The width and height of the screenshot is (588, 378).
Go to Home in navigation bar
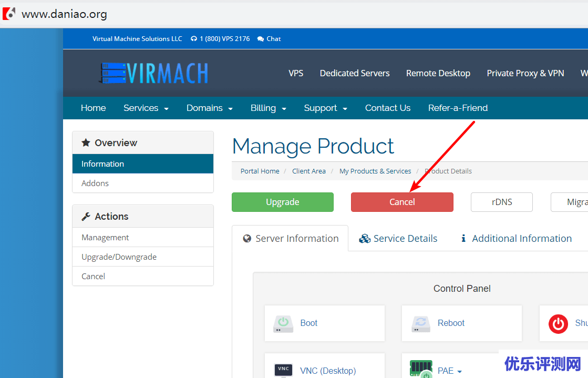point(94,108)
